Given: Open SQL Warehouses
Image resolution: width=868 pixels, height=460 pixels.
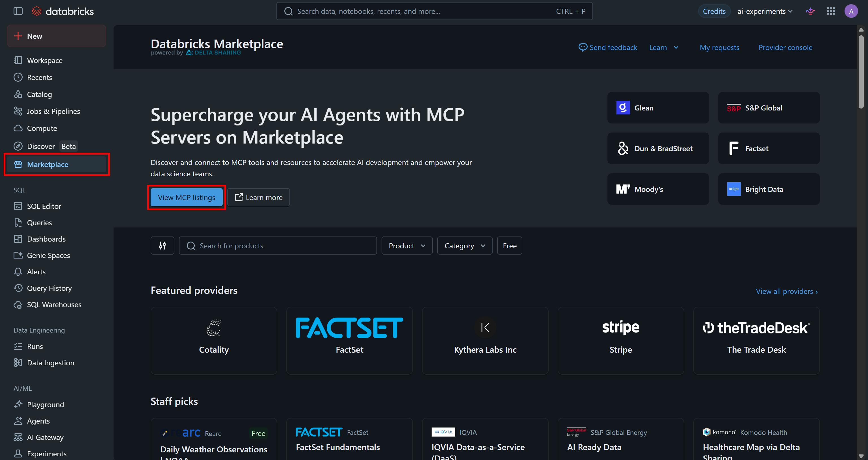Looking at the screenshot, I should click(x=57, y=304).
